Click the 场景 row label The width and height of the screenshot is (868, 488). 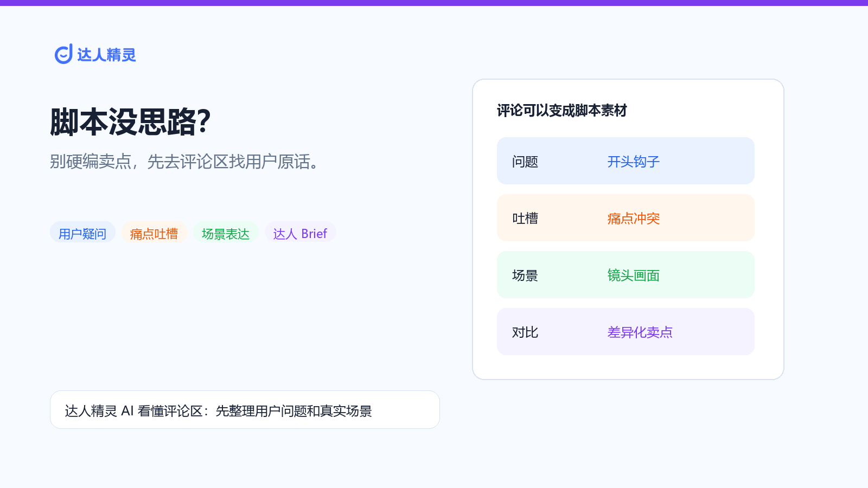pos(525,275)
